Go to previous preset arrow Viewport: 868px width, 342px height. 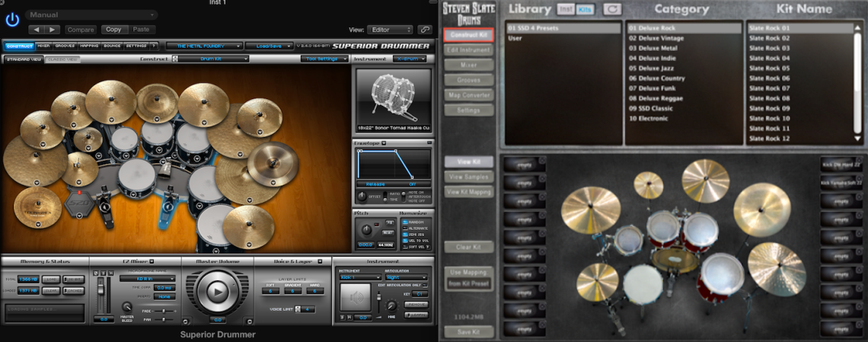(x=36, y=30)
